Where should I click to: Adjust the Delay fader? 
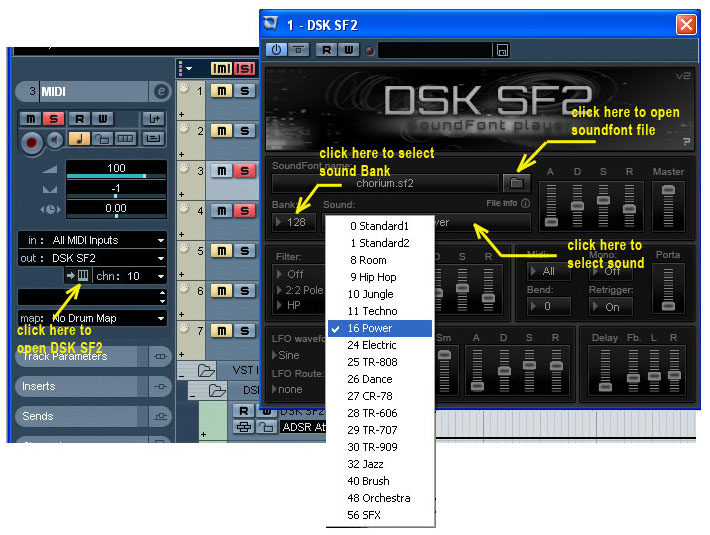point(605,387)
